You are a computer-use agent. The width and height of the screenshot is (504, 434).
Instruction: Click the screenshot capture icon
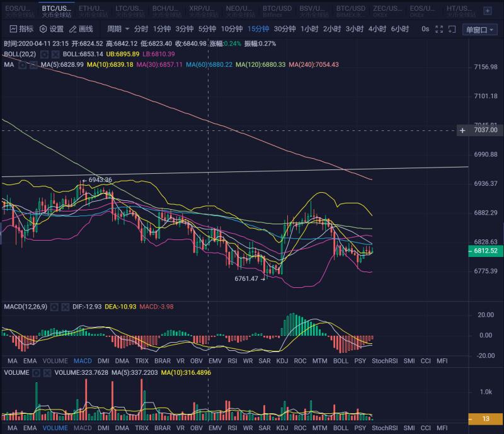click(x=452, y=30)
